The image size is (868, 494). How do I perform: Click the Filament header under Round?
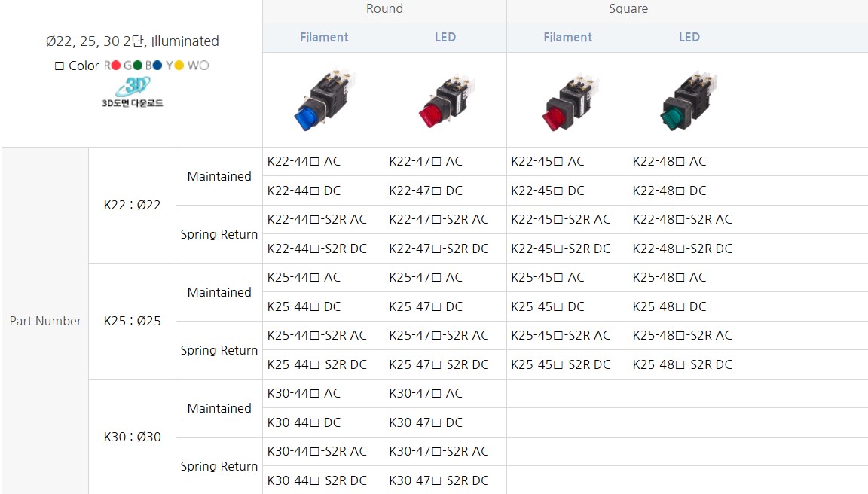[x=324, y=37]
